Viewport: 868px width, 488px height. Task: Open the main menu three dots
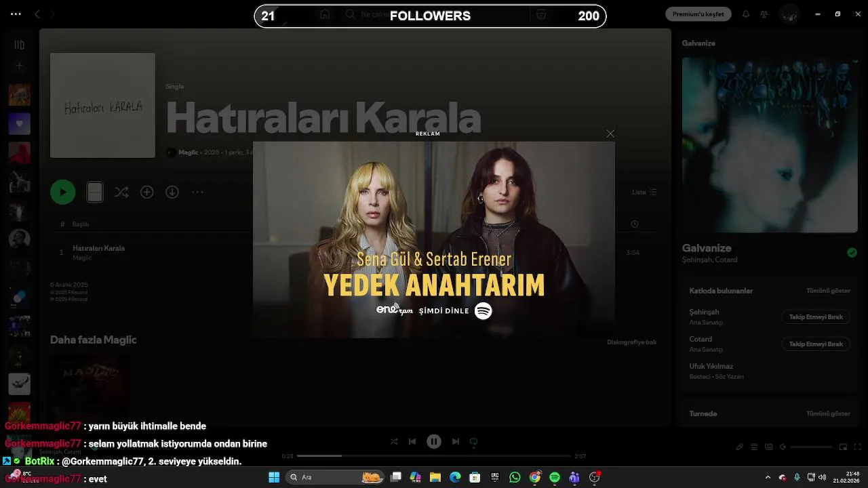pos(16,14)
